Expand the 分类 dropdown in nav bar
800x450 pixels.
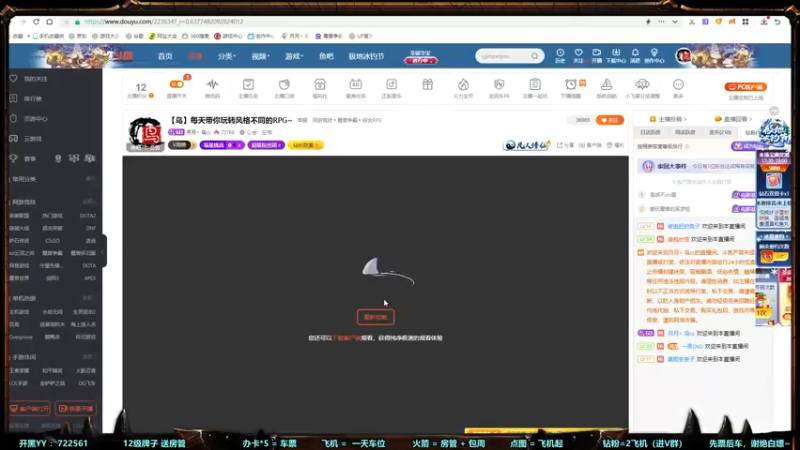227,56
